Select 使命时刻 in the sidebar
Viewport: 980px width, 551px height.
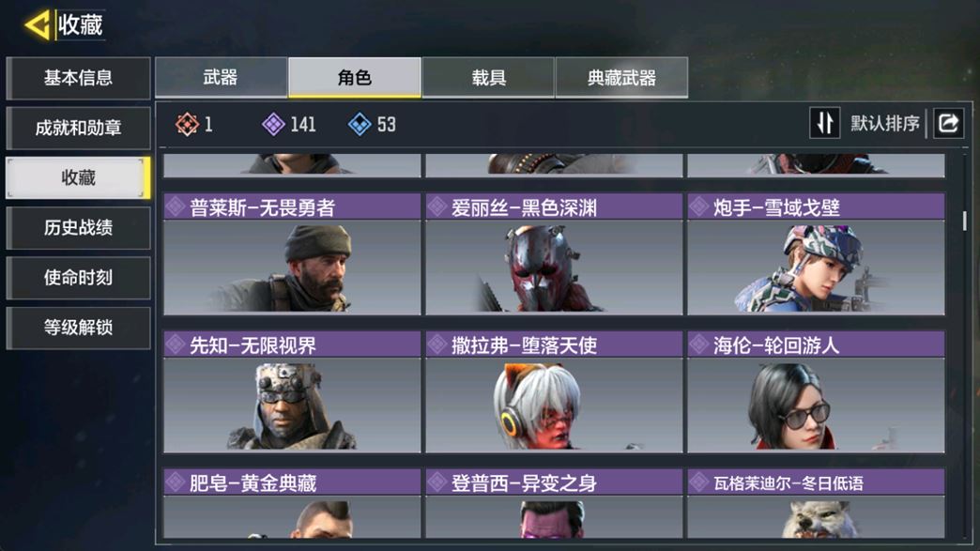click(78, 278)
